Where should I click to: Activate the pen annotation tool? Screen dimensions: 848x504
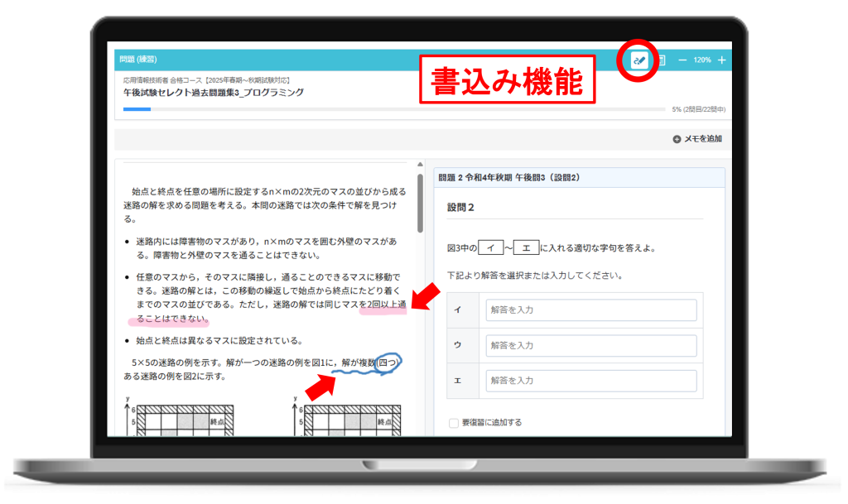pyautogui.click(x=638, y=60)
